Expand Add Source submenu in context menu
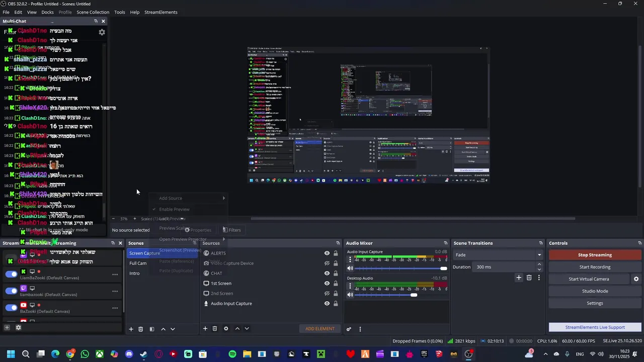The image size is (644, 362). [x=189, y=198]
